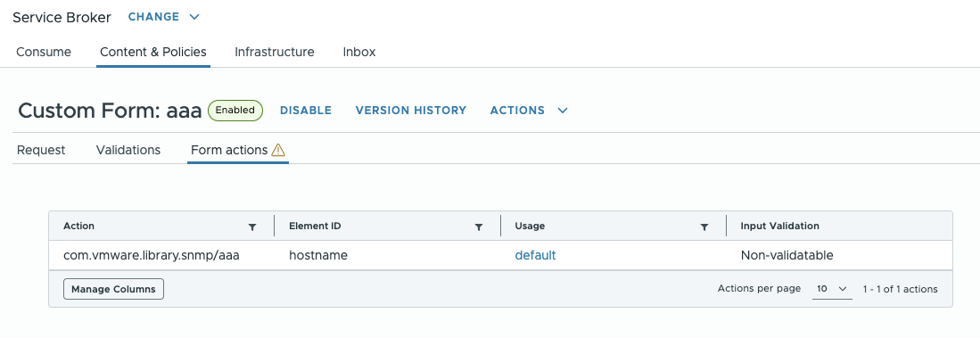Expand the ACTIONS dropdown menu
Image resolution: width=980 pixels, height=338 pixels.
(529, 111)
